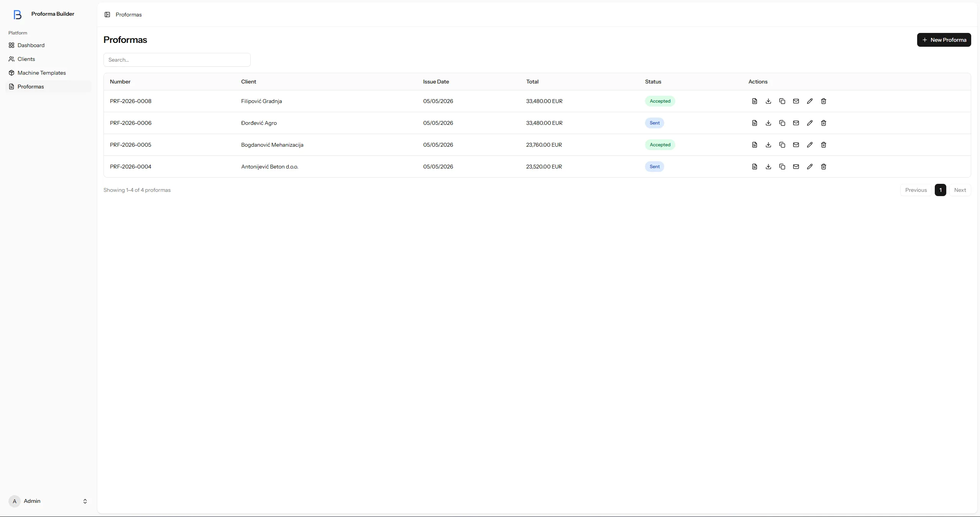Click PRF-2026-0005 number cell
The height and width of the screenshot is (517, 980).
(130, 145)
